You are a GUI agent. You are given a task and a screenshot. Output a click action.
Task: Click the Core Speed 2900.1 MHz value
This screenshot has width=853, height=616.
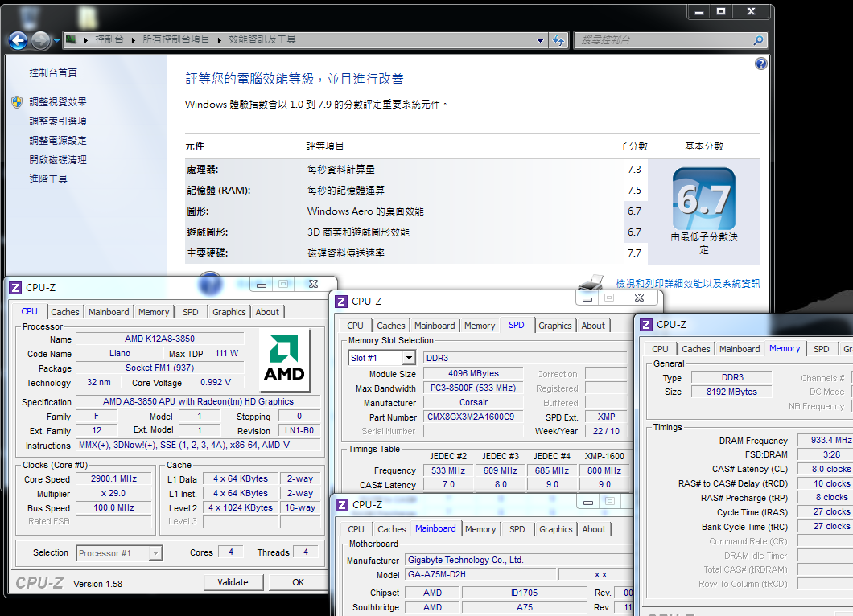[x=113, y=479]
